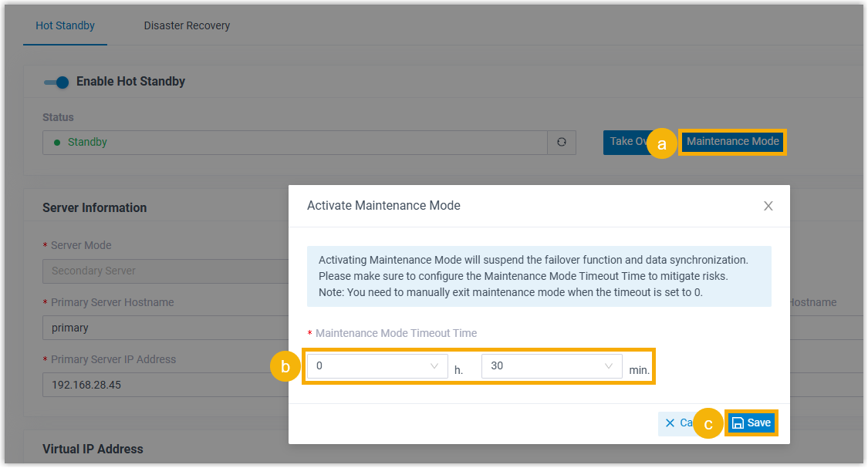Click the Primary Server Hostname field
868x468 pixels.
(x=162, y=328)
